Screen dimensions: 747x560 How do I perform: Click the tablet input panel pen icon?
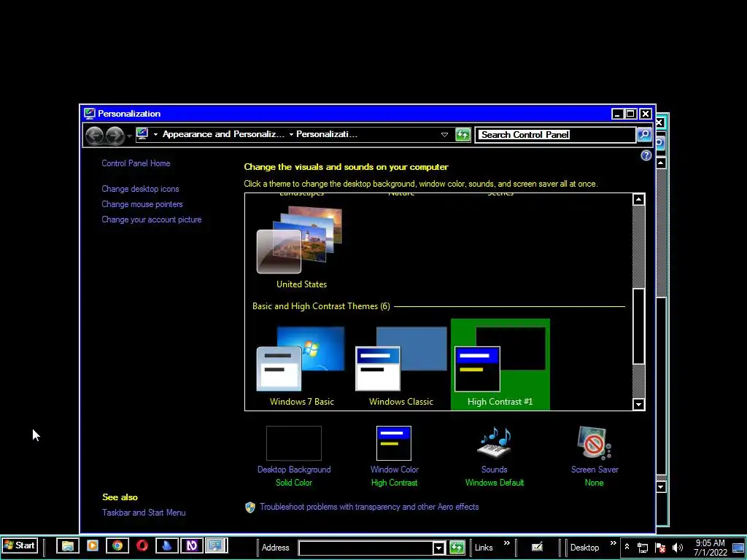(537, 548)
